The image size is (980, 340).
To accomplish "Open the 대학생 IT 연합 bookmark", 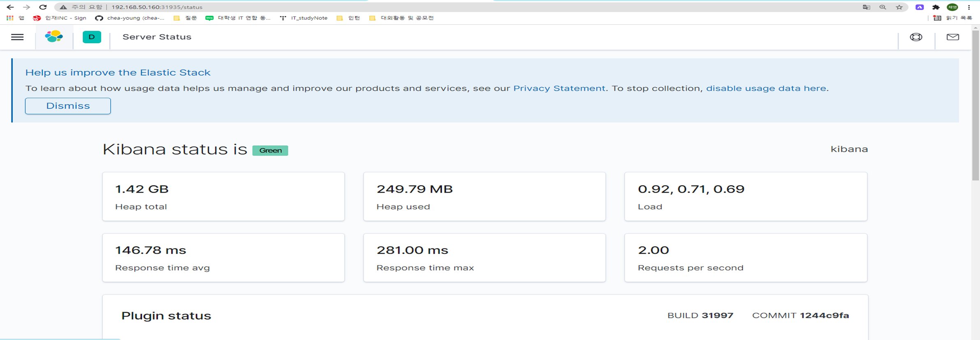I will tap(238, 18).
